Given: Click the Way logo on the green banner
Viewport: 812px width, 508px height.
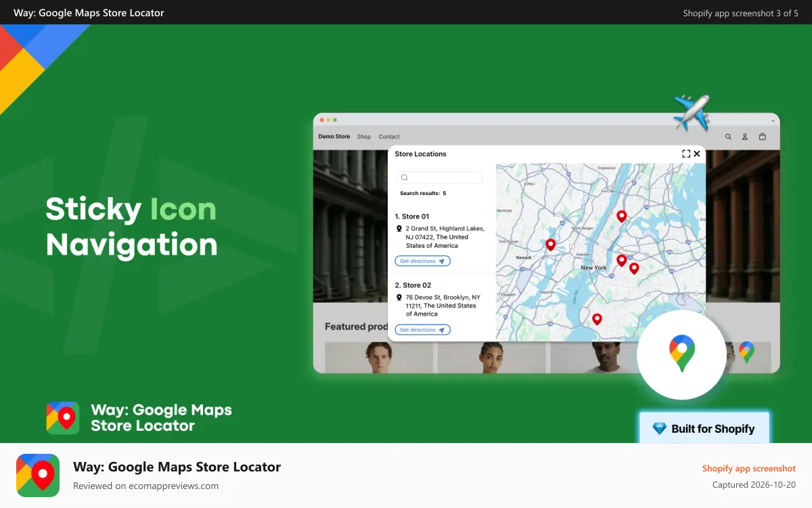Looking at the screenshot, I should coord(63,418).
